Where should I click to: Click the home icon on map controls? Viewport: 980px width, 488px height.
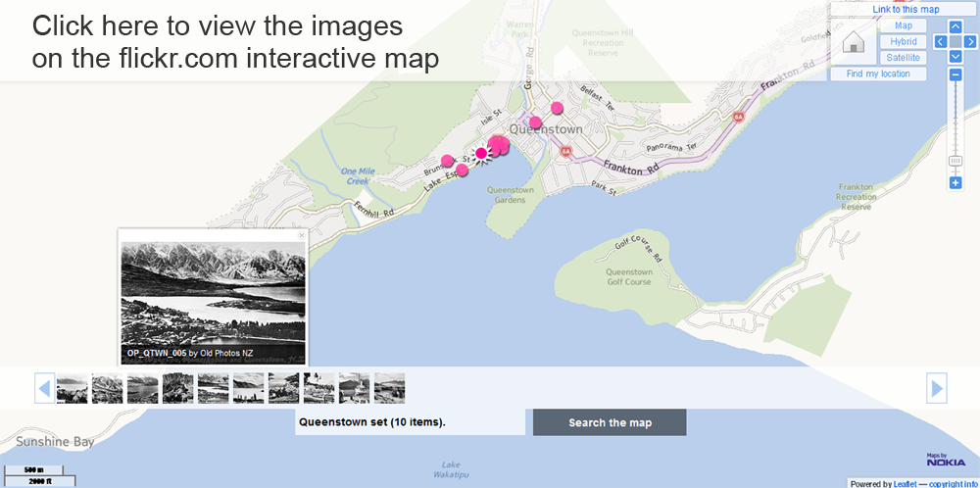click(854, 42)
